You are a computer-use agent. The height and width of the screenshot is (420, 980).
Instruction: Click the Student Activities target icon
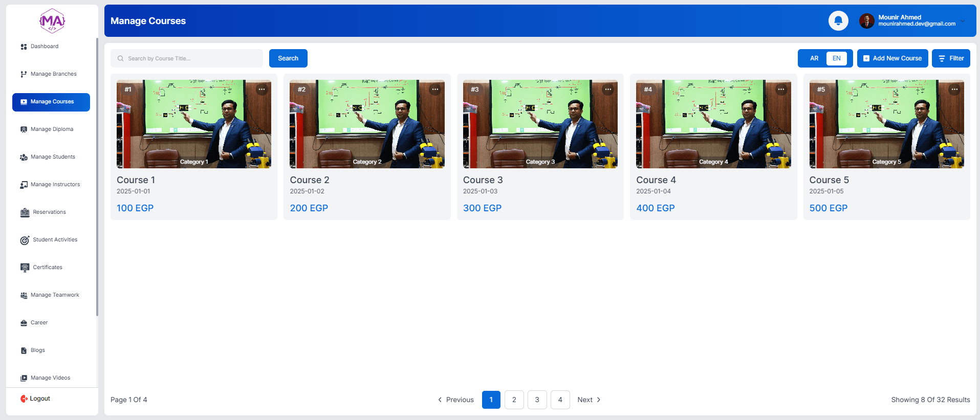[25, 240]
